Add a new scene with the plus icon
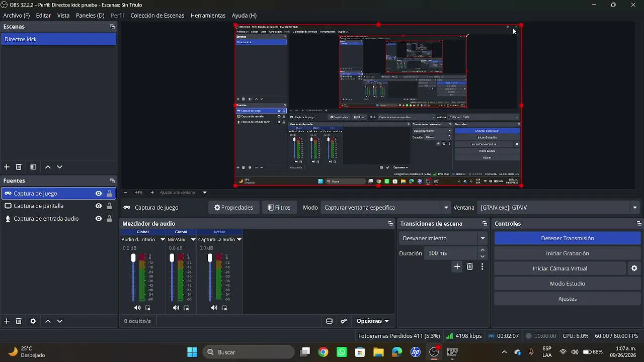 tap(7, 167)
